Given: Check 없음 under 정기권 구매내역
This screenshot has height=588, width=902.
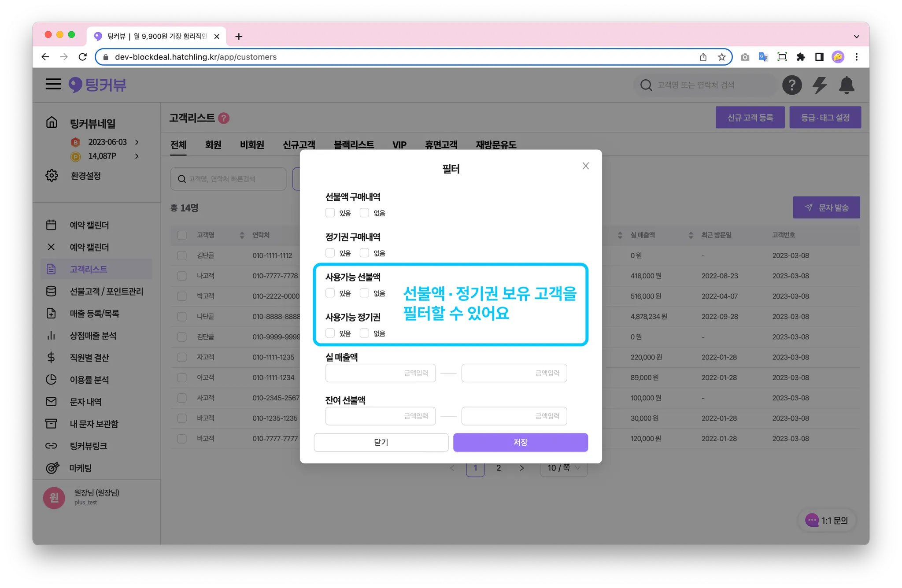Looking at the screenshot, I should coord(364,253).
